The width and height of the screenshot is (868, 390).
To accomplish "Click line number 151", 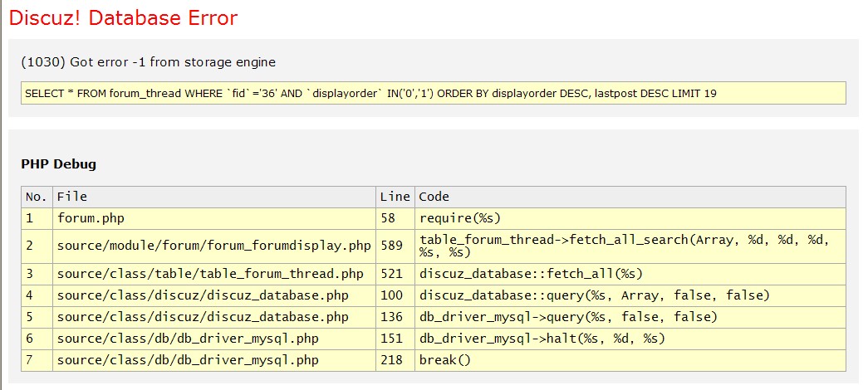I will point(395,339).
